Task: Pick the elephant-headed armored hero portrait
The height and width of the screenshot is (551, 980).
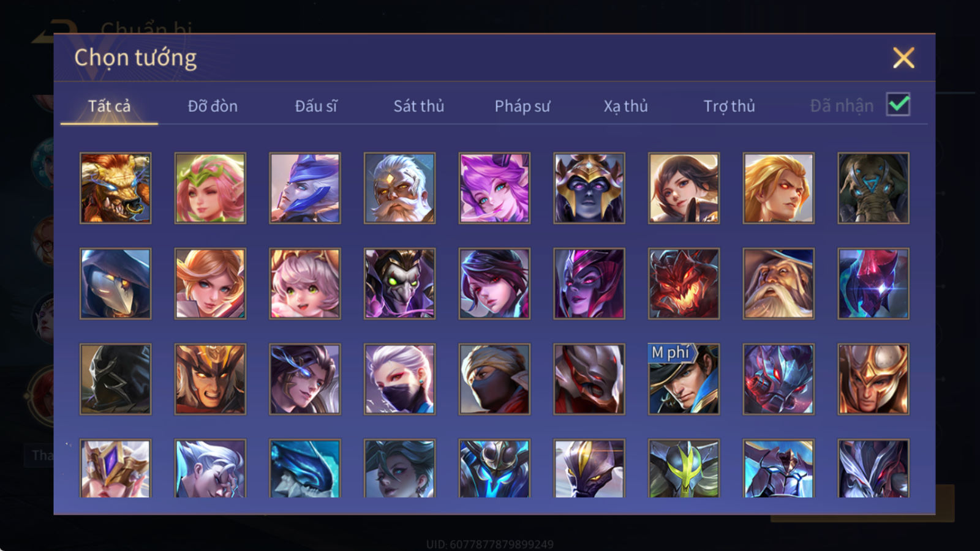Action: 873,188
